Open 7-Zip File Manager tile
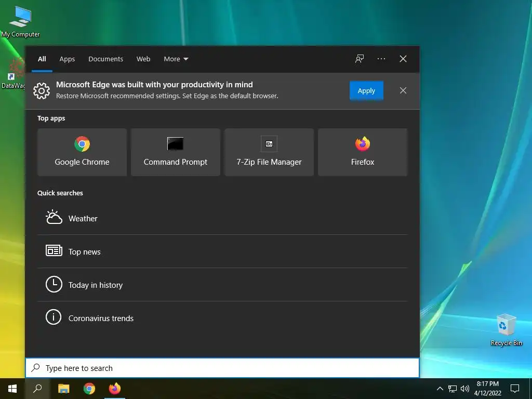532x399 pixels. click(269, 152)
